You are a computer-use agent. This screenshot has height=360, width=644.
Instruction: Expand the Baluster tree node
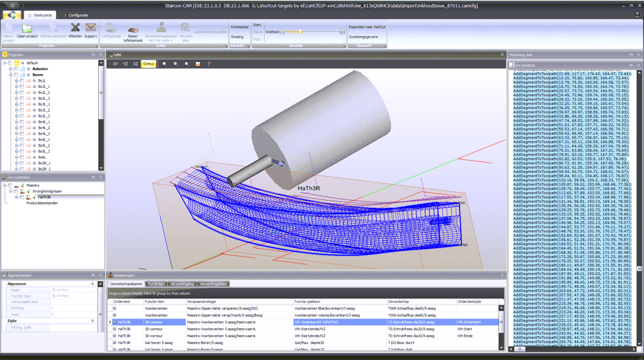(x=10, y=69)
